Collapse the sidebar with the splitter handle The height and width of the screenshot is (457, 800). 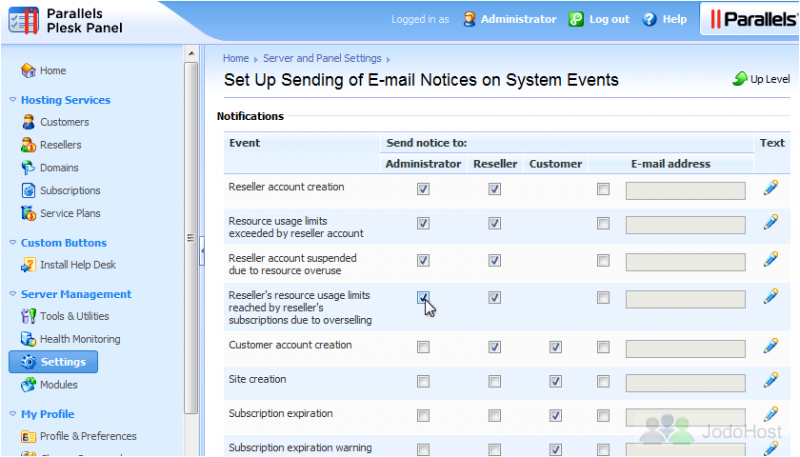[202, 251]
